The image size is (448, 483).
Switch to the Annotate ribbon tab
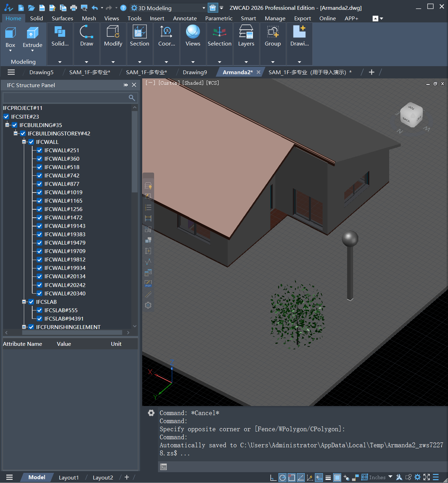pos(185,18)
